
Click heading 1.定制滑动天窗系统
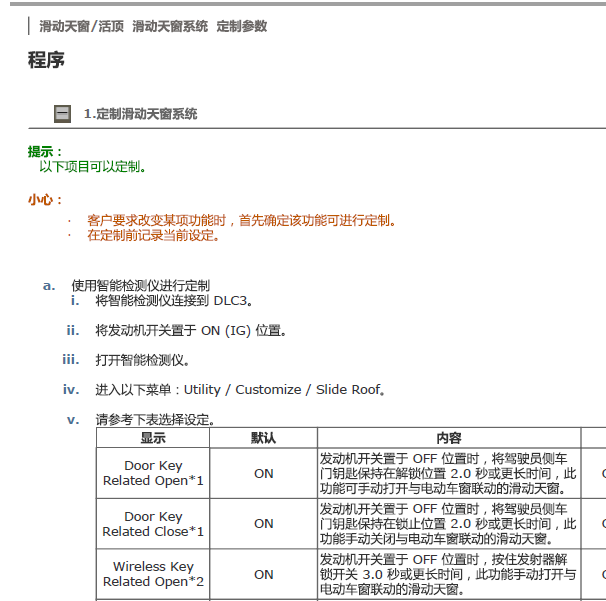click(x=140, y=114)
